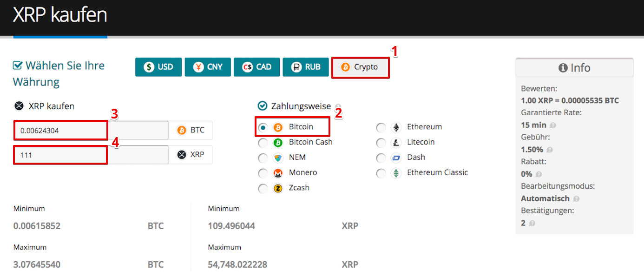
Task: Click the XRP amount input field
Action: coord(92,155)
